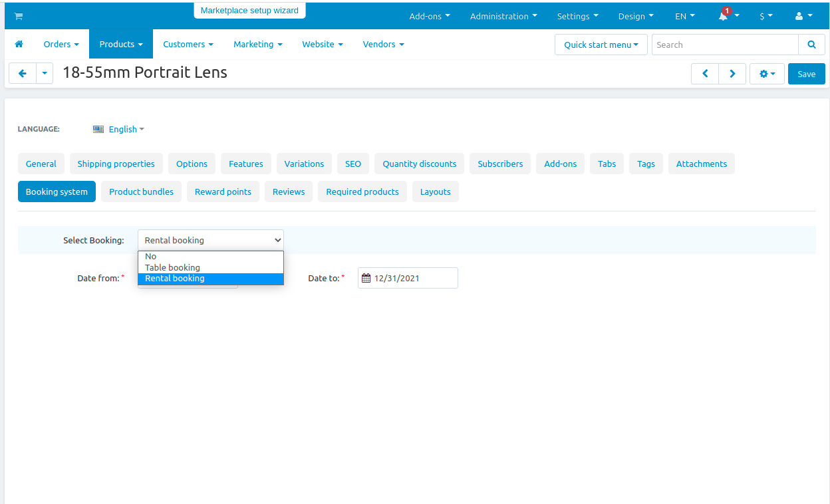Open the Vendors menu
830x504 pixels.
point(383,44)
